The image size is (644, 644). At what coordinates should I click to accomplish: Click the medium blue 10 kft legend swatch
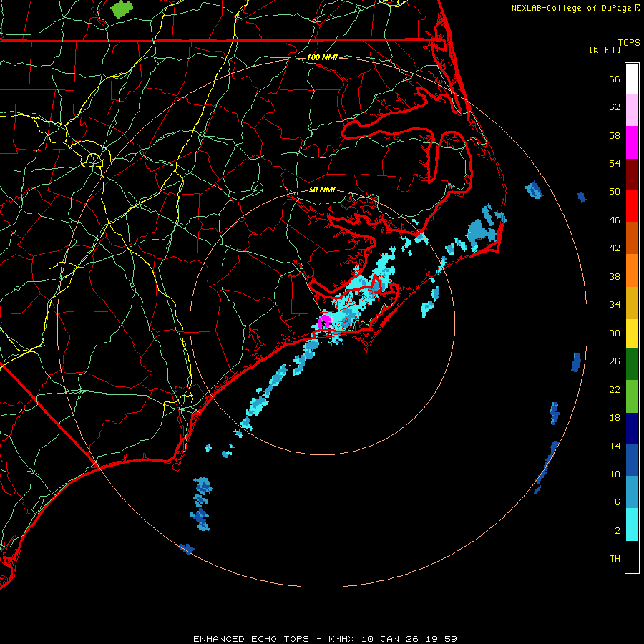[x=632, y=460]
